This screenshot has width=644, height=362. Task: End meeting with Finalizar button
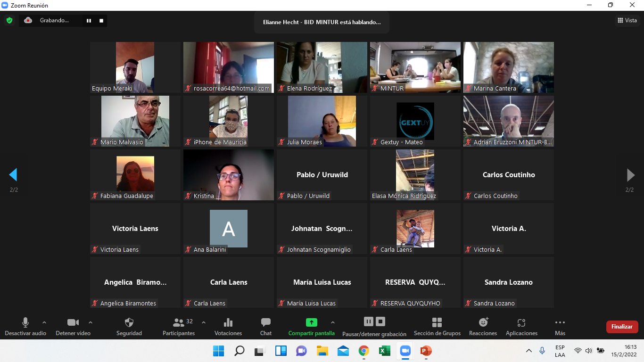[622, 327]
